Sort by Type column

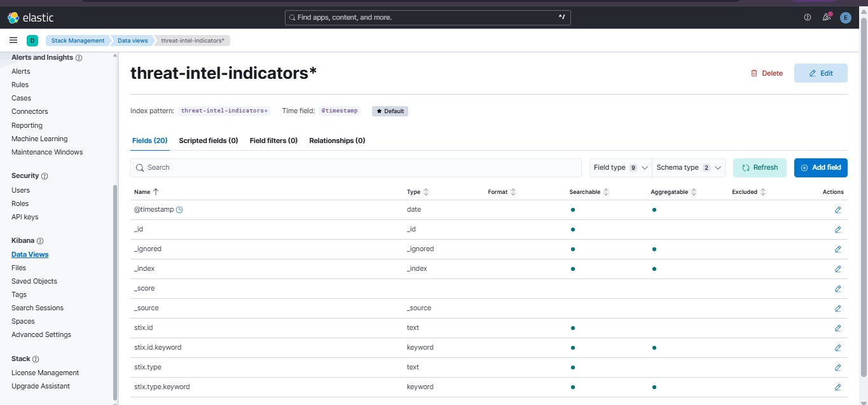[x=418, y=192]
